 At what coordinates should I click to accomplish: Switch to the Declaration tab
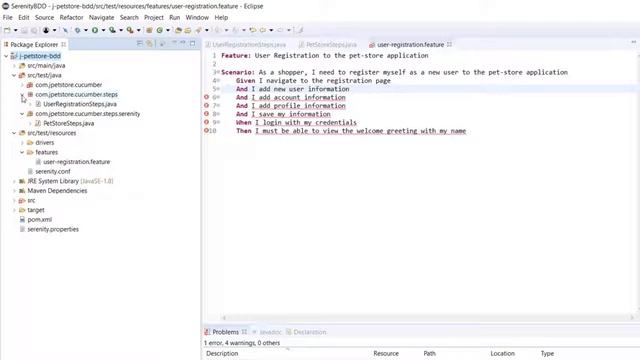tap(306, 332)
